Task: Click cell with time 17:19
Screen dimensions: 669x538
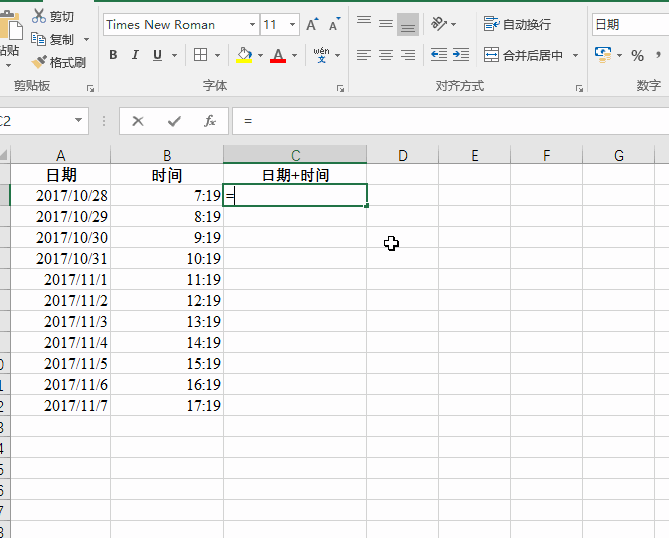Action: [x=167, y=405]
